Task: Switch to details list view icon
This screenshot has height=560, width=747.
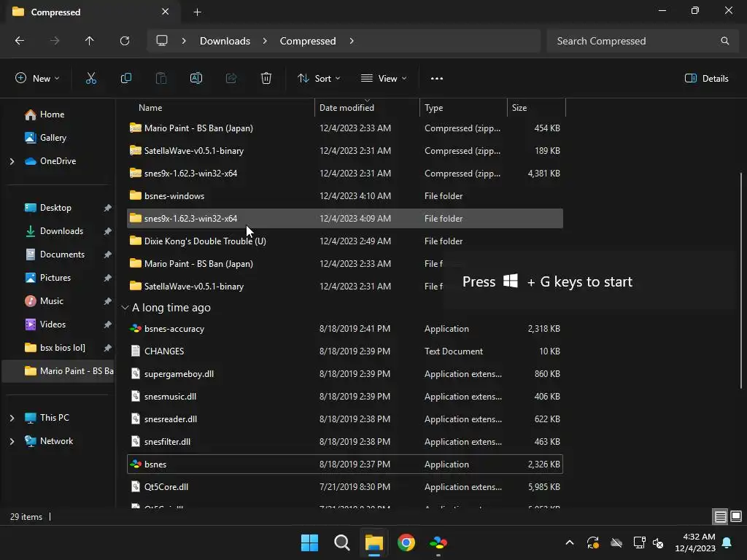Action: (720, 516)
